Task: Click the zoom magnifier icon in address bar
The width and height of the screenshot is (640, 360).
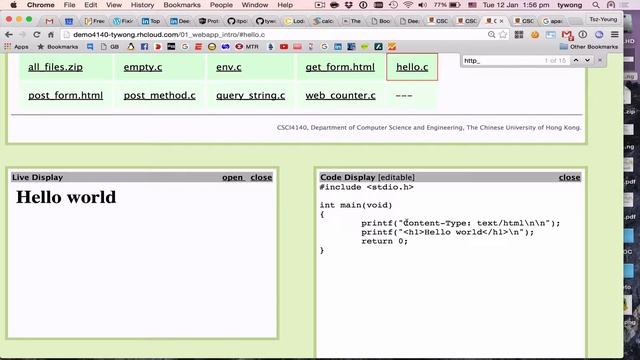Action: coord(491,35)
